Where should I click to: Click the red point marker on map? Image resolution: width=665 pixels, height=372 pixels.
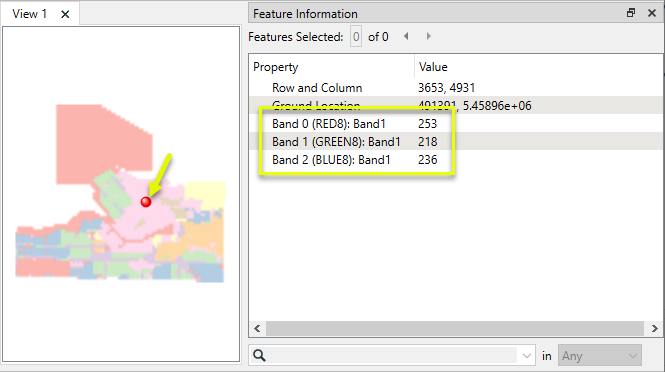point(146,202)
